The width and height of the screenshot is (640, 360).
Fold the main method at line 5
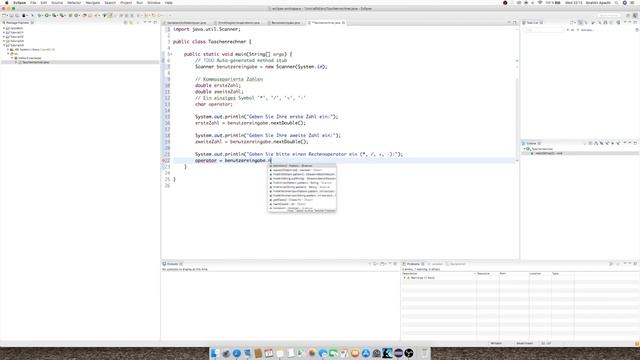coord(171,54)
